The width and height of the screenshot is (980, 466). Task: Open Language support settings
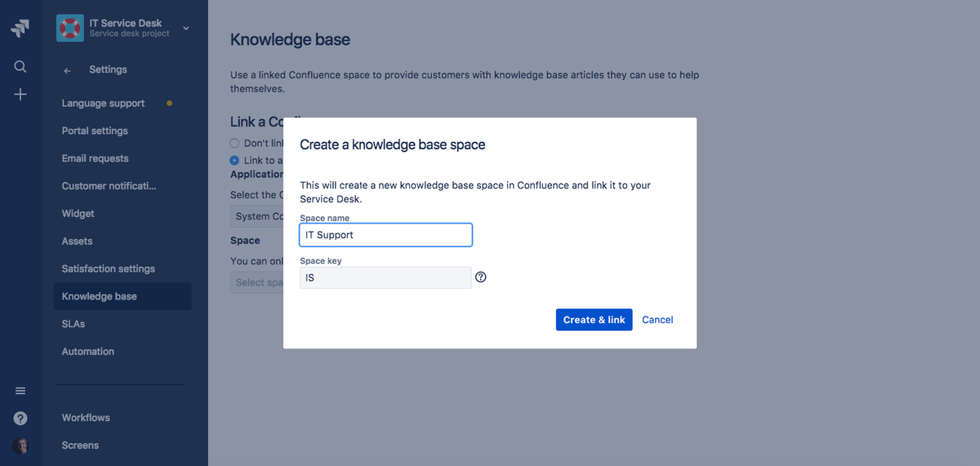(103, 104)
